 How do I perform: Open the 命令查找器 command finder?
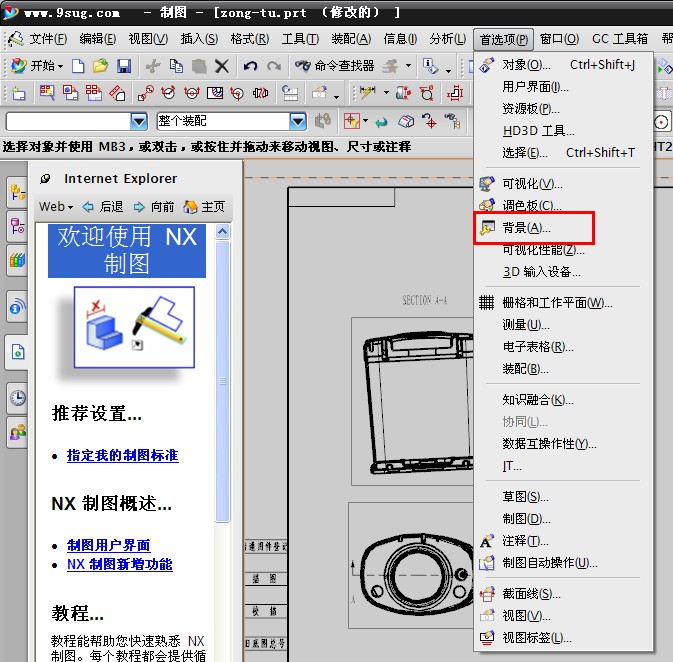click(x=334, y=66)
